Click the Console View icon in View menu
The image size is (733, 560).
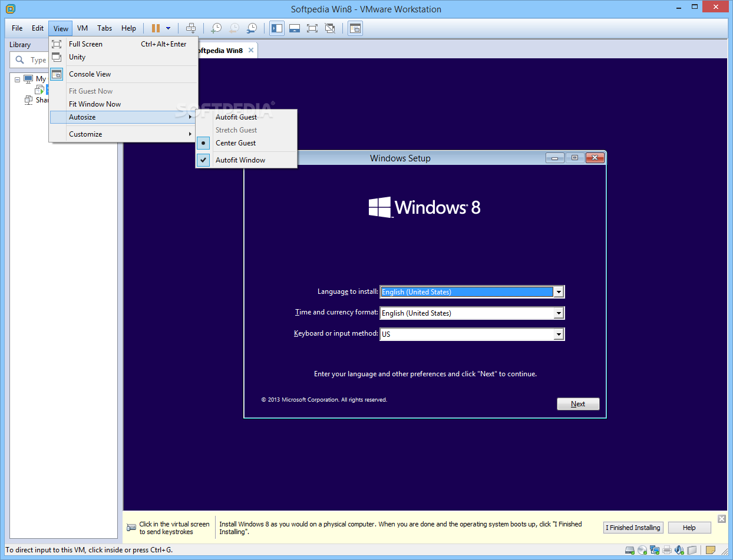coord(57,74)
